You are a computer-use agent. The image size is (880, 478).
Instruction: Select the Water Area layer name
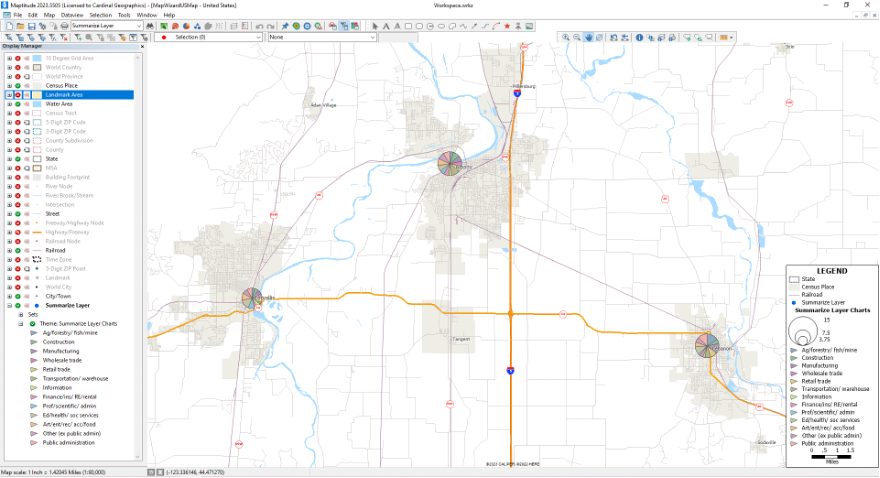tap(59, 104)
